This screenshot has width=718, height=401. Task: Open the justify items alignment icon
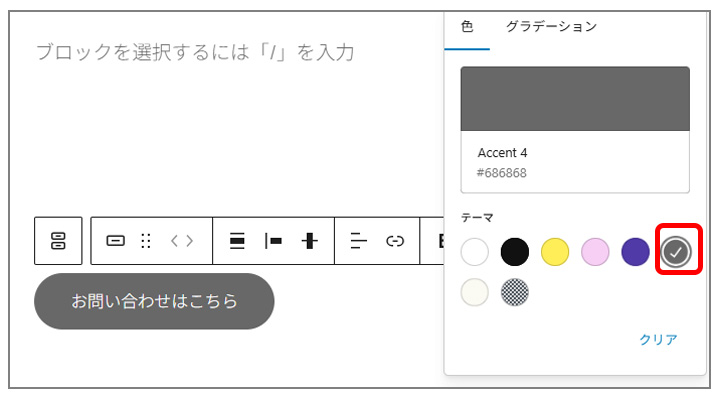coord(237,241)
